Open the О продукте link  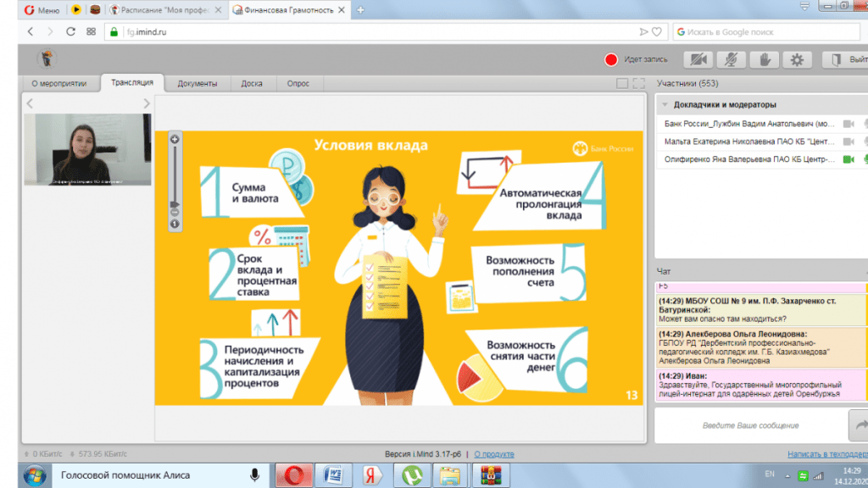point(494,454)
